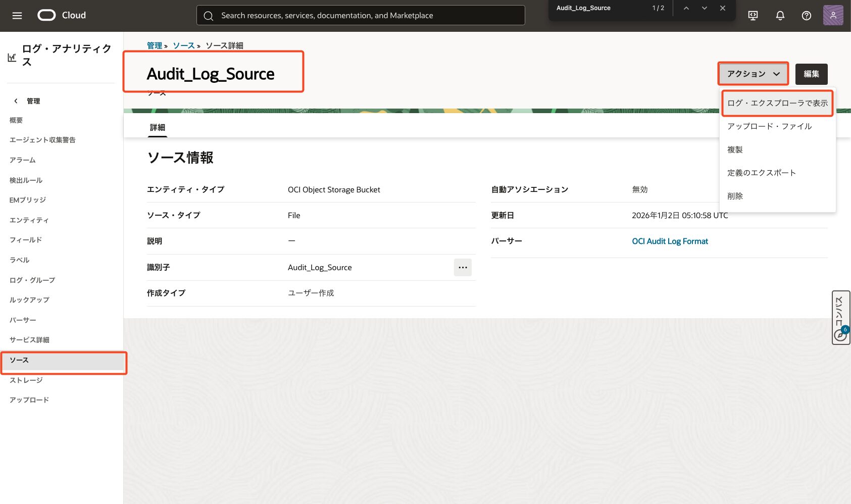Click the search resources input field
Image resolution: width=851 pixels, height=504 pixels.
(x=361, y=16)
